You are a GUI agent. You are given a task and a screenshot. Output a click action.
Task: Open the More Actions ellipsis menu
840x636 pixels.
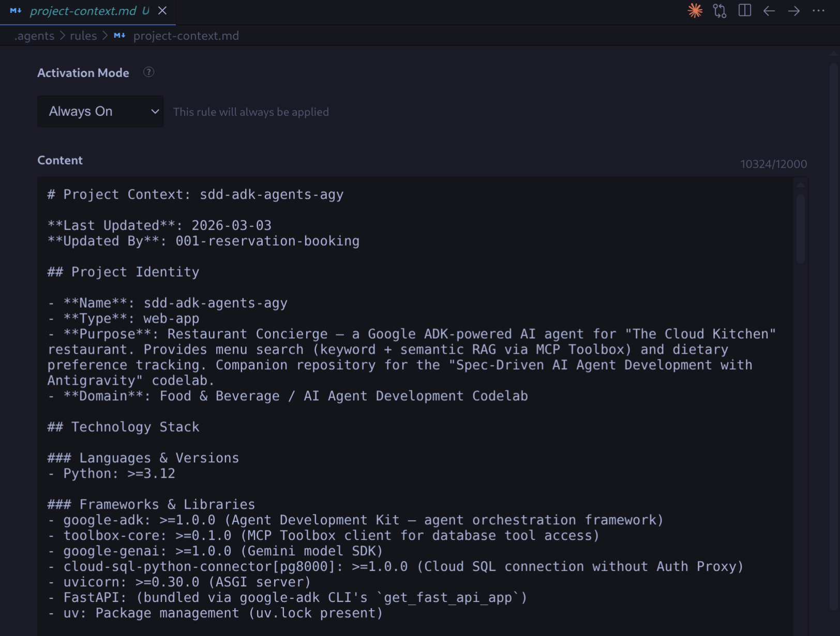click(x=818, y=11)
